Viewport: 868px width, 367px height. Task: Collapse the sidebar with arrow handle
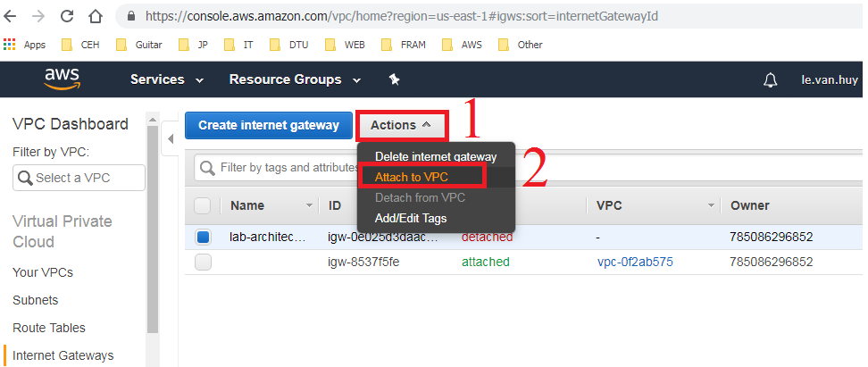171,140
